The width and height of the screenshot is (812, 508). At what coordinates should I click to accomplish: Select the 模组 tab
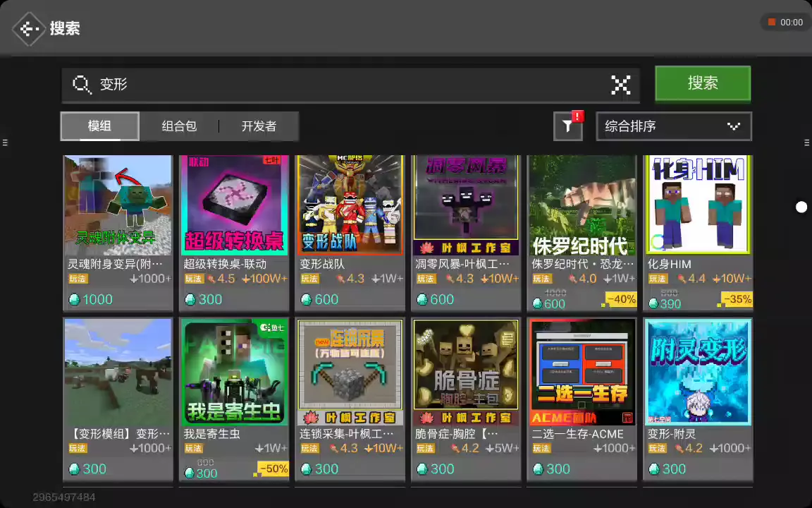[99, 126]
